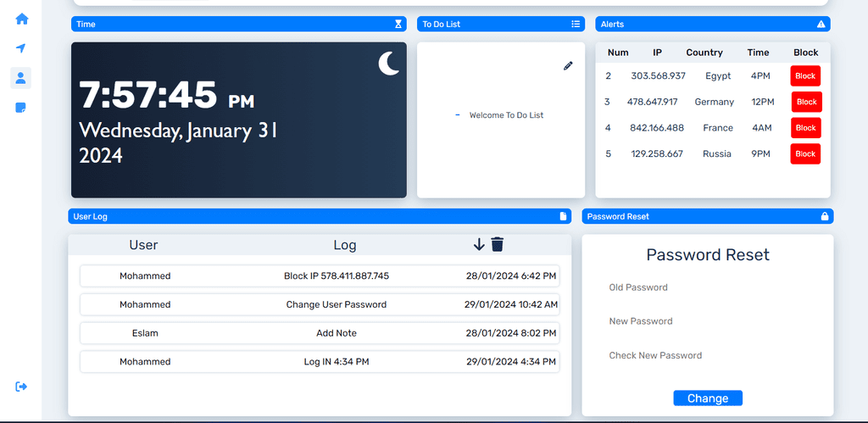
Task: Delete the user log with trash icon
Action: tap(497, 244)
